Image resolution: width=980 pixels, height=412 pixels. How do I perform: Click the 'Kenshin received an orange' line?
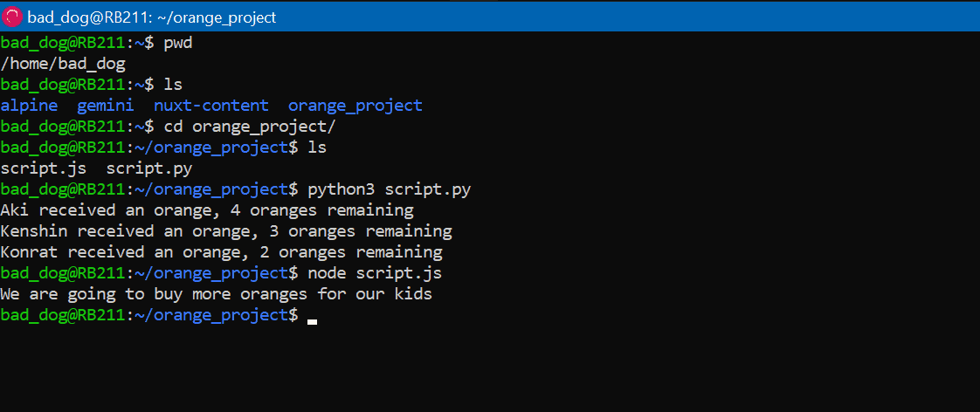pos(226,231)
